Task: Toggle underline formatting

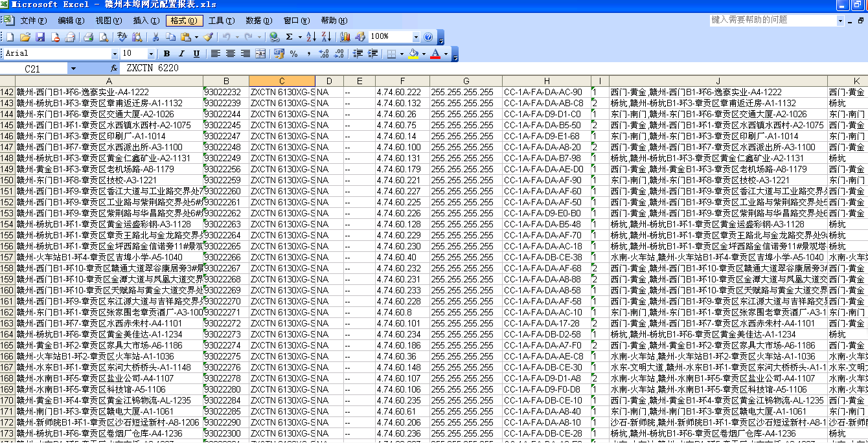Action: pos(196,53)
